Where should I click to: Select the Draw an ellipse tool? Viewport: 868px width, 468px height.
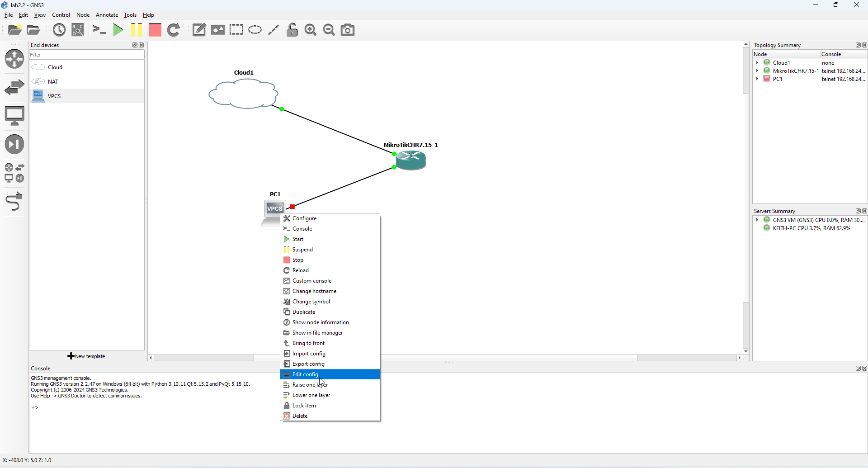click(255, 30)
